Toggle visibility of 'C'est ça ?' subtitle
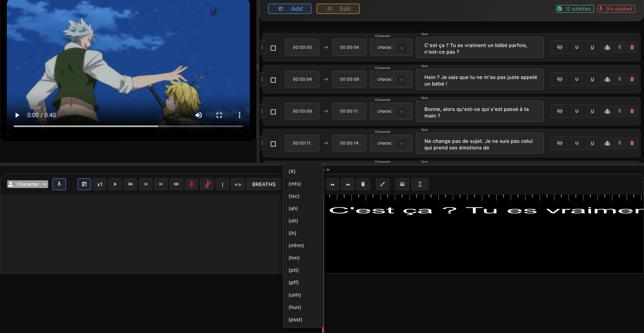644x333 pixels. coord(560,47)
